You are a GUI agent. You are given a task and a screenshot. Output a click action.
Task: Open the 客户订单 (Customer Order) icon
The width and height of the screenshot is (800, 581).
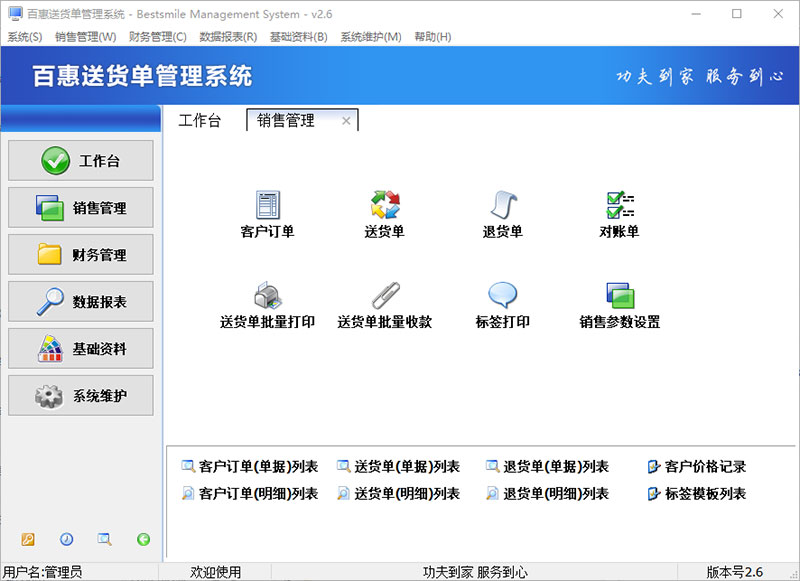click(267, 206)
